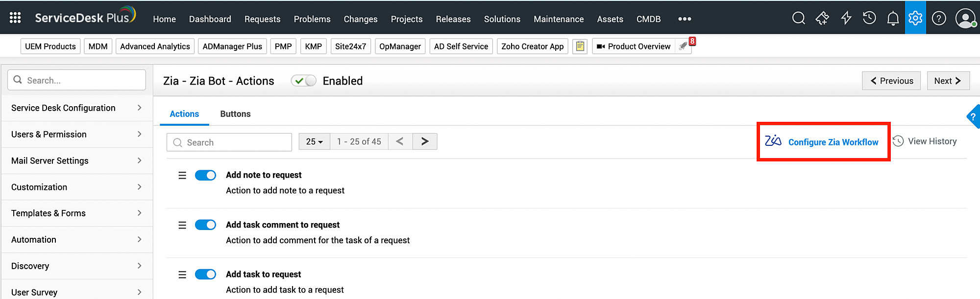
Task: Disable Add note to request action
Action: [x=205, y=175]
